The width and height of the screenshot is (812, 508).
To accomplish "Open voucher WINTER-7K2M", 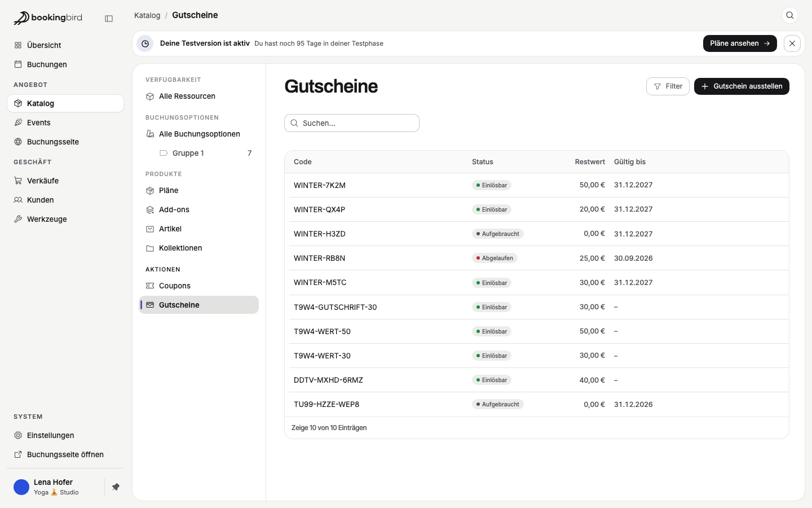I will tap(537, 185).
